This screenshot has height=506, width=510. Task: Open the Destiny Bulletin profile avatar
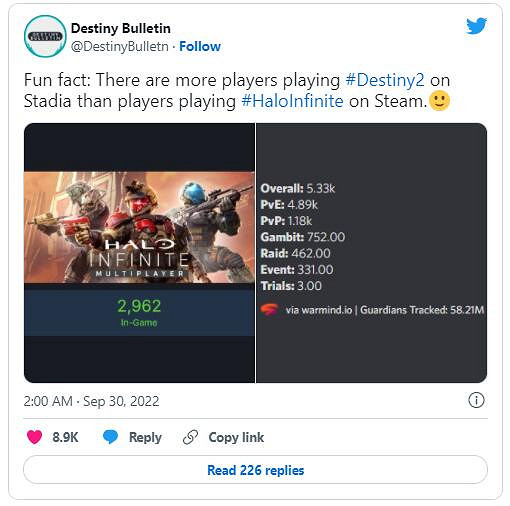[45, 36]
